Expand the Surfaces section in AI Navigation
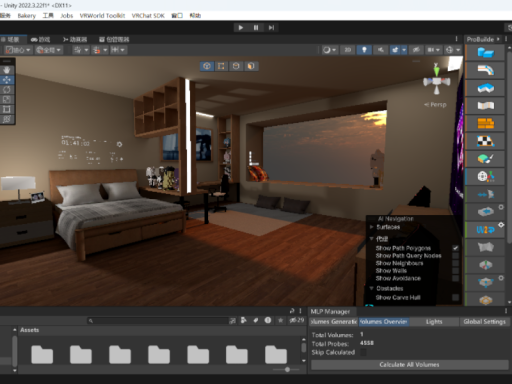 [x=372, y=227]
